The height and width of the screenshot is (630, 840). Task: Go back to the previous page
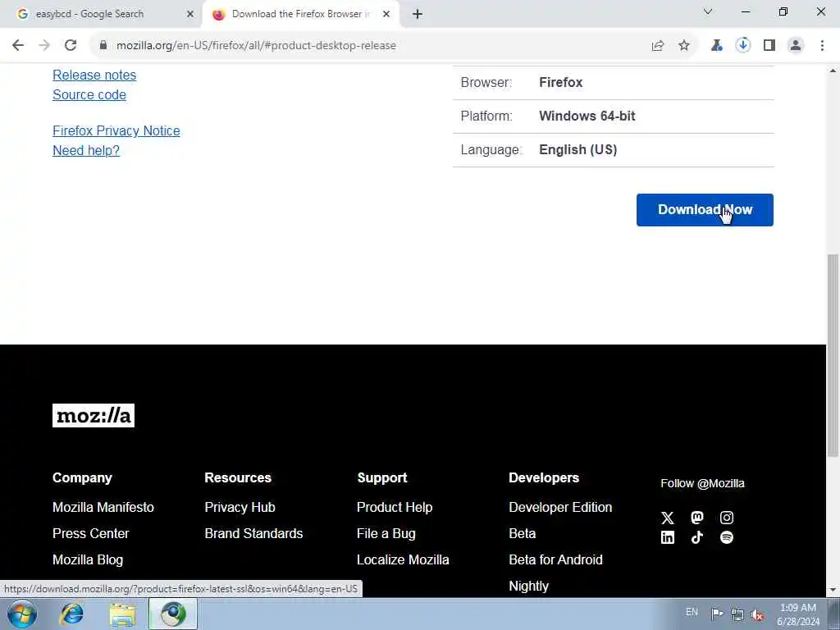click(18, 46)
